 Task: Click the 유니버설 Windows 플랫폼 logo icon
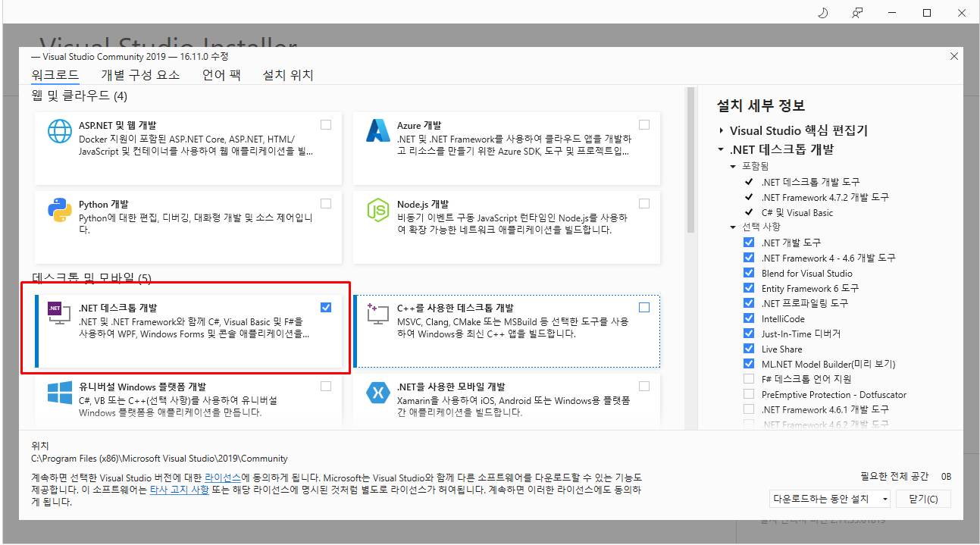60,393
